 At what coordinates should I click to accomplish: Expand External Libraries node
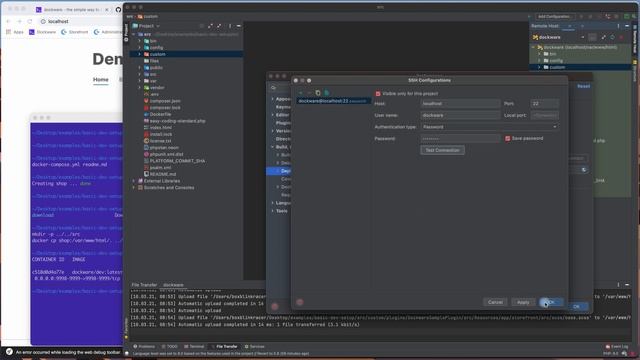134,181
